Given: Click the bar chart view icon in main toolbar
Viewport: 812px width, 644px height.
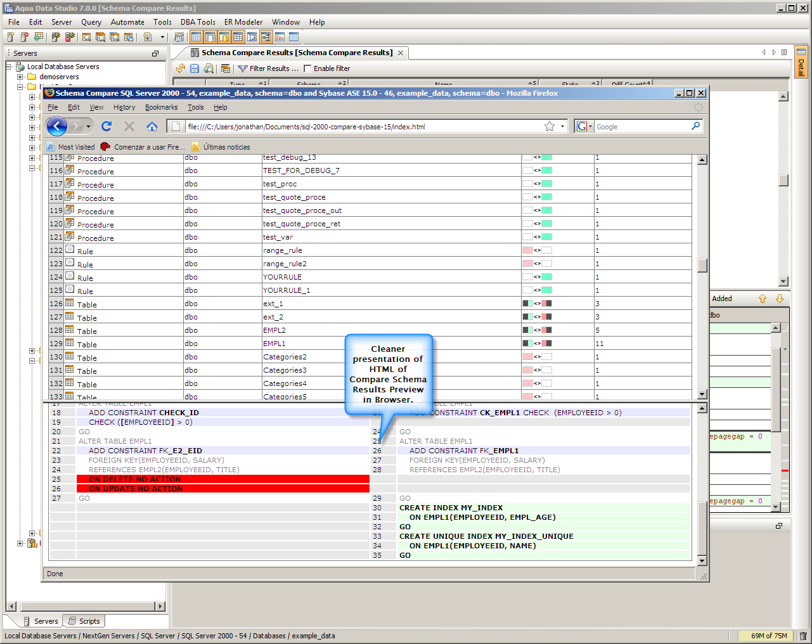Looking at the screenshot, I should [280, 37].
